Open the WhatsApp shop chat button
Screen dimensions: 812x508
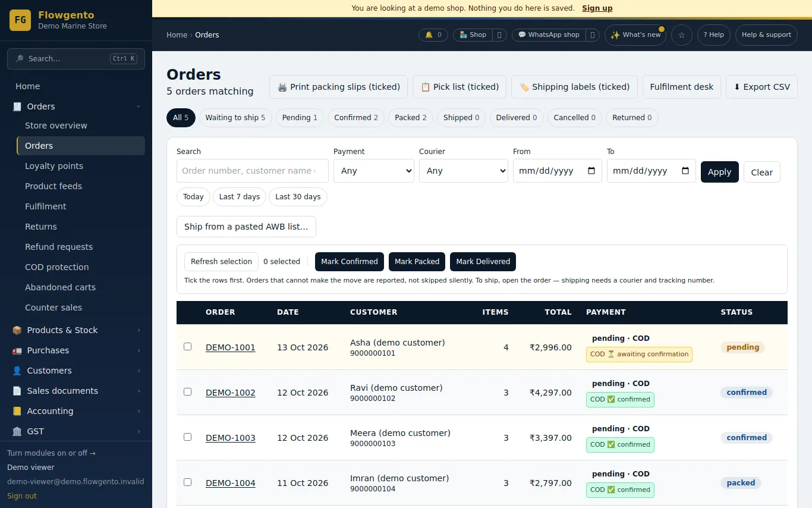[x=548, y=35]
